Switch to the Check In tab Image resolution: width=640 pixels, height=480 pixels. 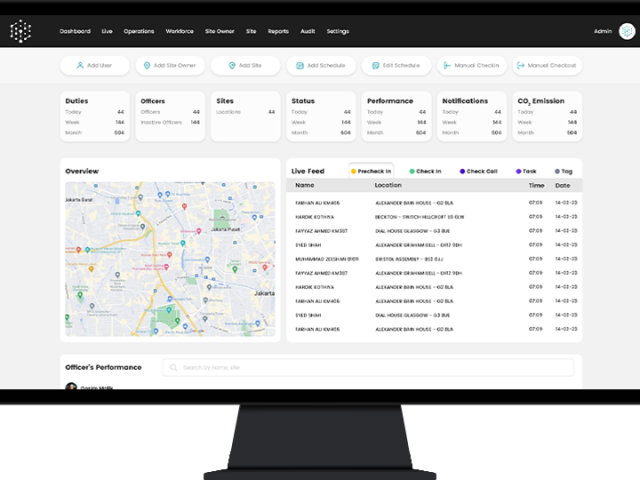[425, 171]
